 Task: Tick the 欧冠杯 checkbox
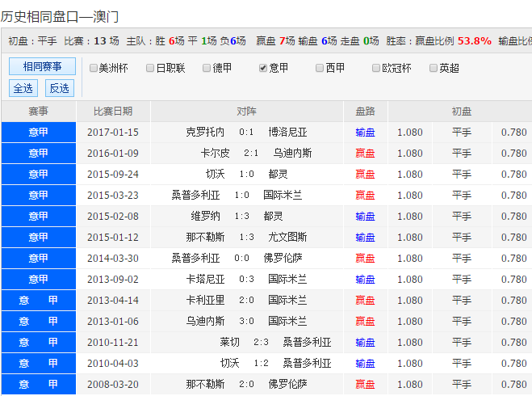click(376, 68)
